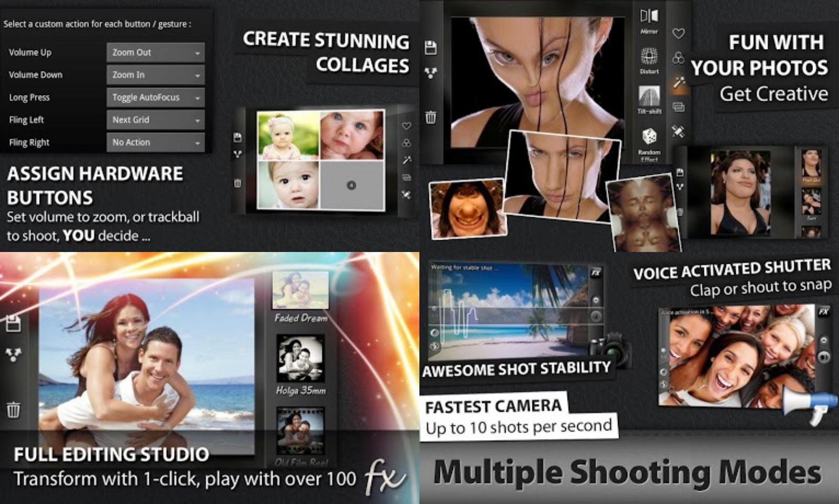Select the highlighted magic wand beside Tilt-shift
The image size is (839, 504).
tap(679, 82)
